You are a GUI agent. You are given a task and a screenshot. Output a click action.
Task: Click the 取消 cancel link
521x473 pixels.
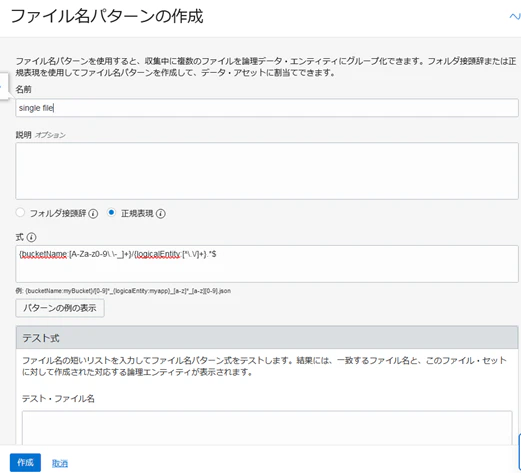60,463
